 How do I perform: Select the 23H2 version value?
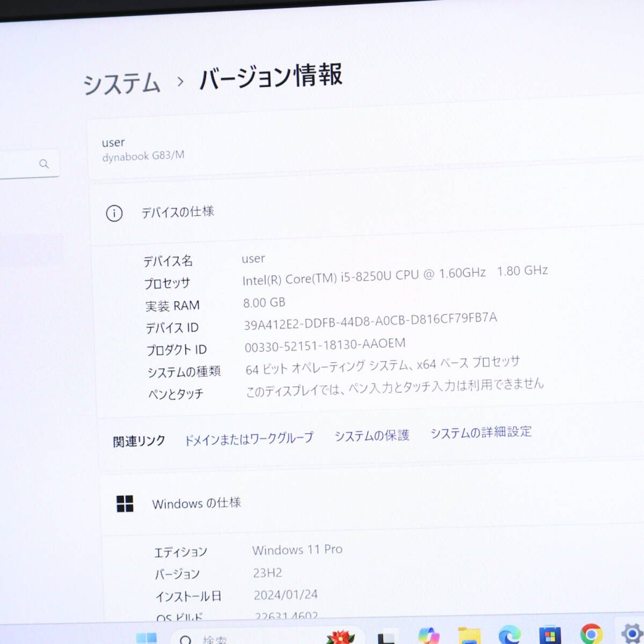tap(267, 573)
